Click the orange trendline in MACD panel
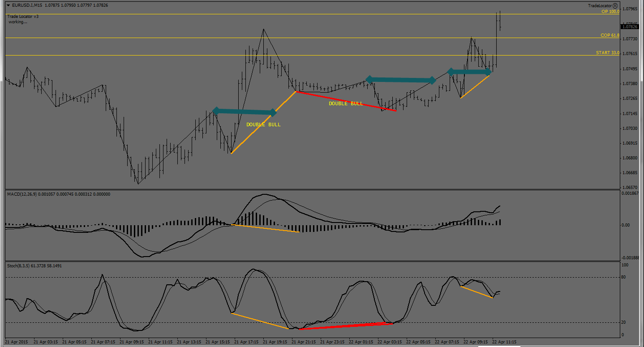644x347 pixels. (265, 228)
